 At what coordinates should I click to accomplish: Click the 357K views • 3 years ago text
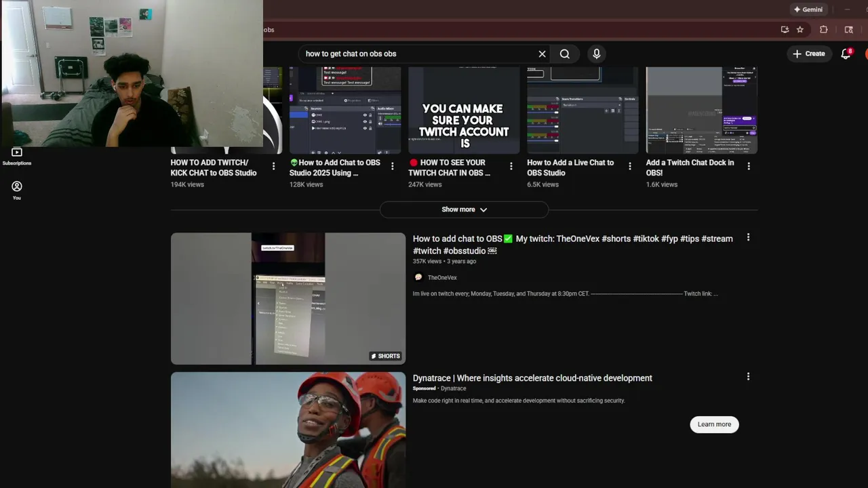pos(444,261)
